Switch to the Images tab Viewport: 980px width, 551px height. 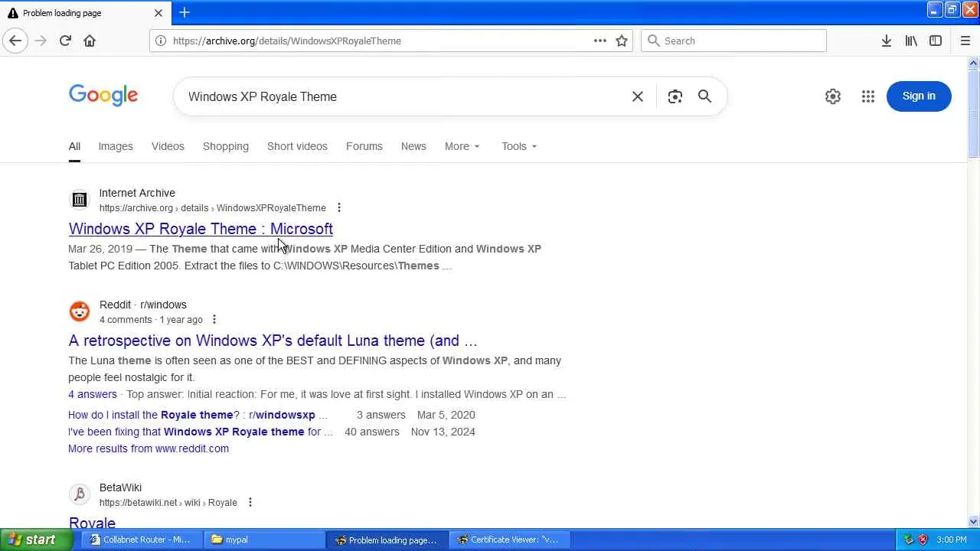[x=116, y=146]
